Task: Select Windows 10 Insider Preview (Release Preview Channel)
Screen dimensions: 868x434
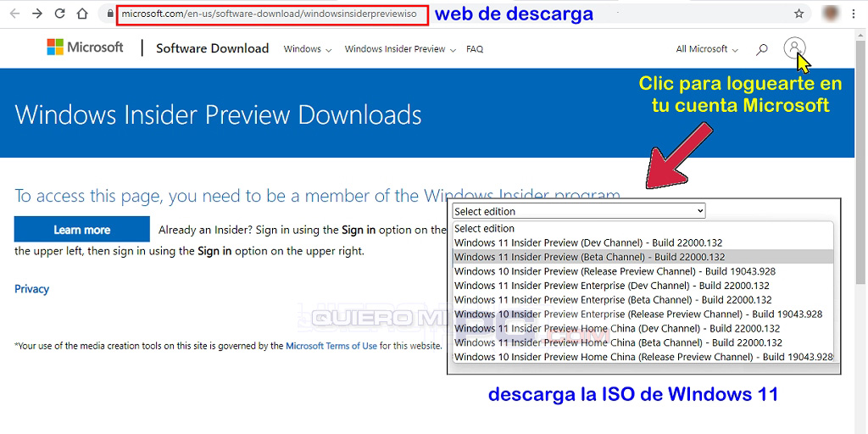Action: tap(643, 271)
